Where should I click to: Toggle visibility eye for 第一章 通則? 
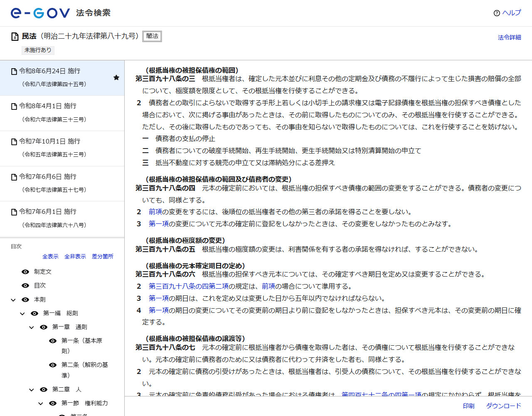(x=44, y=327)
